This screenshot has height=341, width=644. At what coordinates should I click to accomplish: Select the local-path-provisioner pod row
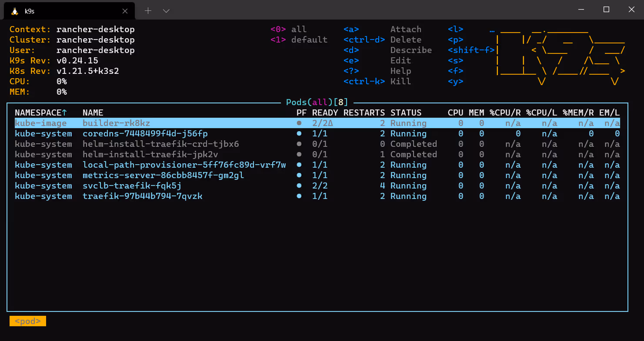pyautogui.click(x=184, y=165)
